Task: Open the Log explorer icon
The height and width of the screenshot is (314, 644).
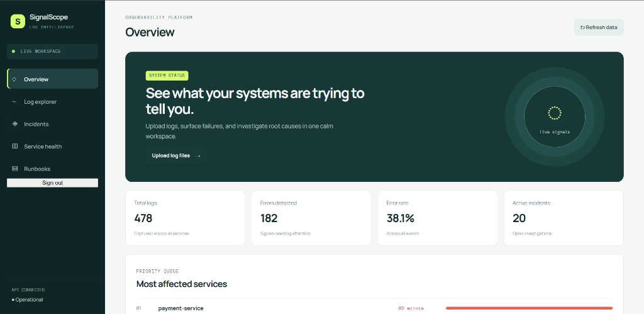Action: [15, 101]
